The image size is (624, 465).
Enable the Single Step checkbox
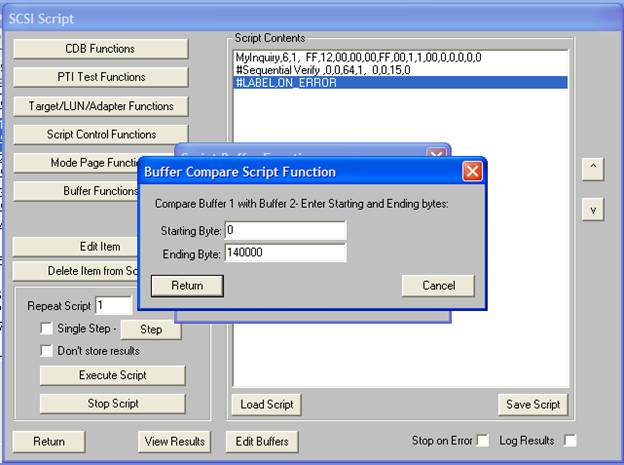click(x=46, y=329)
